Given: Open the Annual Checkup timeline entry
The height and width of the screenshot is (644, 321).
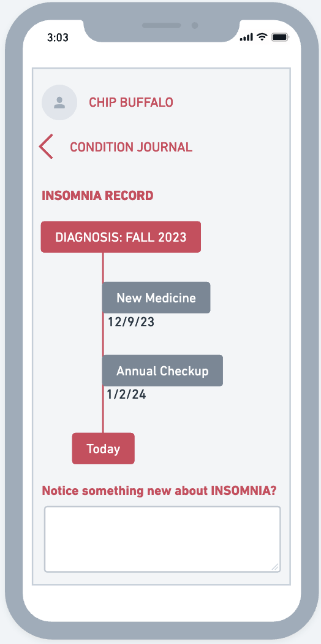Looking at the screenshot, I should point(162,371).
